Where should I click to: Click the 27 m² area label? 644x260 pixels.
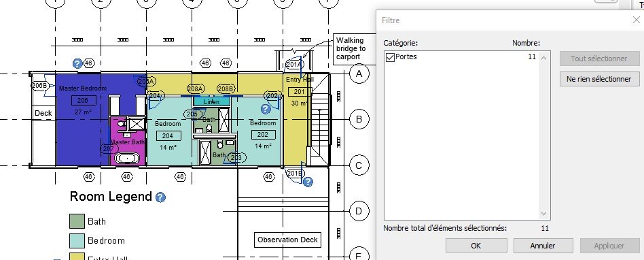[x=83, y=112]
